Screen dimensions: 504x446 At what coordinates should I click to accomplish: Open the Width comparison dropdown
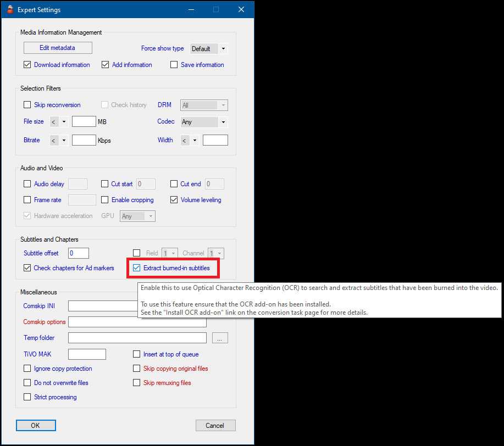point(190,140)
